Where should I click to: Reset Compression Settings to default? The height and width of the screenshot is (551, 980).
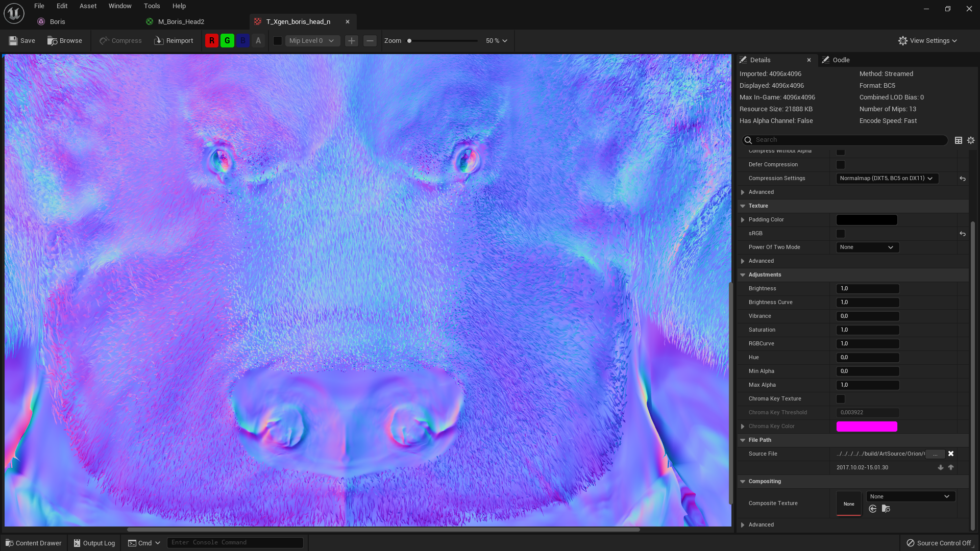point(963,179)
